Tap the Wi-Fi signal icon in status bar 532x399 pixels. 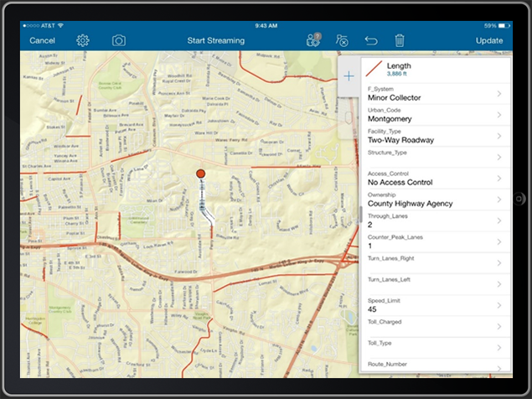pos(60,25)
